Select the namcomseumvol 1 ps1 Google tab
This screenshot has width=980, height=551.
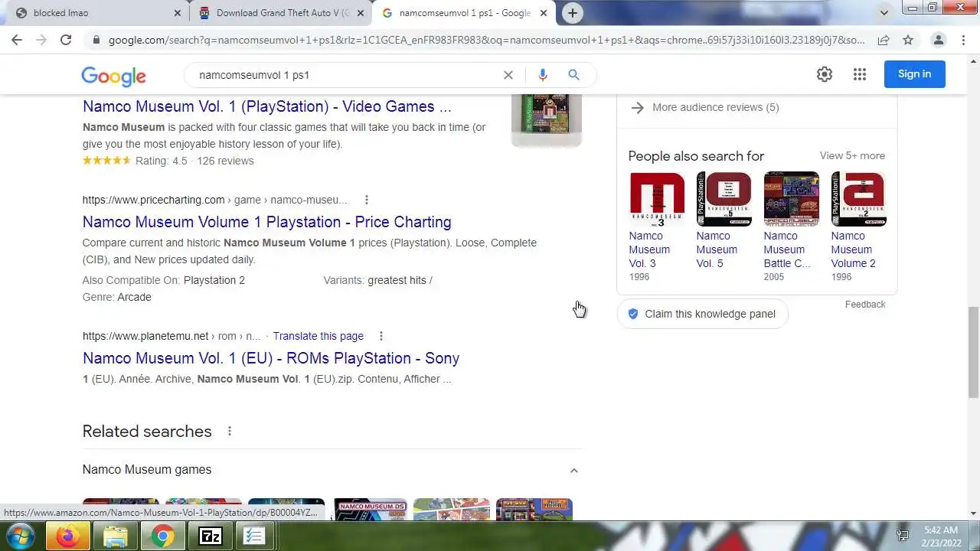click(x=463, y=13)
